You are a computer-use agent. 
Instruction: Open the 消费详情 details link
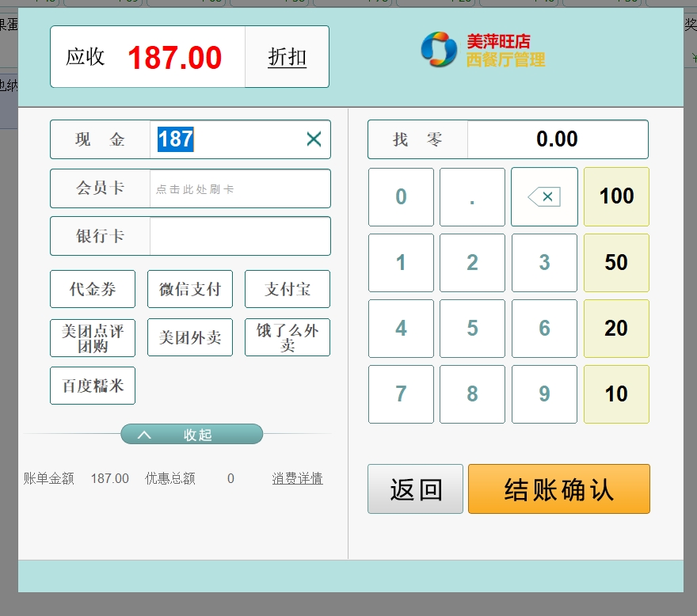pos(297,478)
